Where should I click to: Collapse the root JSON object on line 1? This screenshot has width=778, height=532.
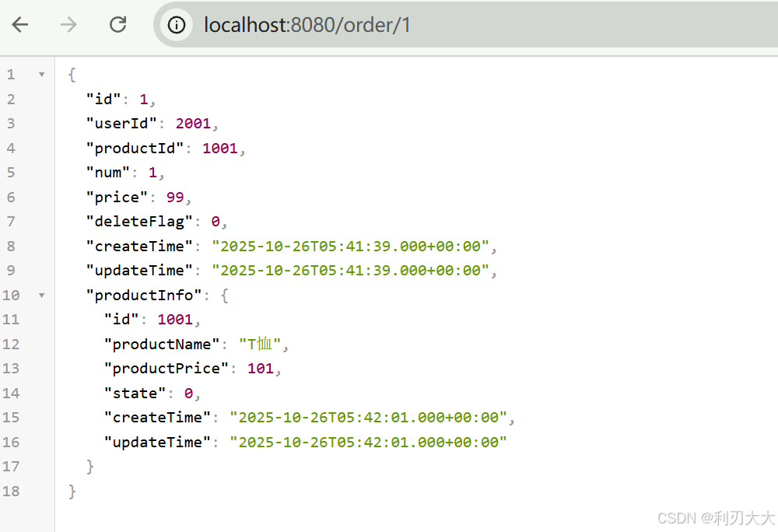[42, 75]
